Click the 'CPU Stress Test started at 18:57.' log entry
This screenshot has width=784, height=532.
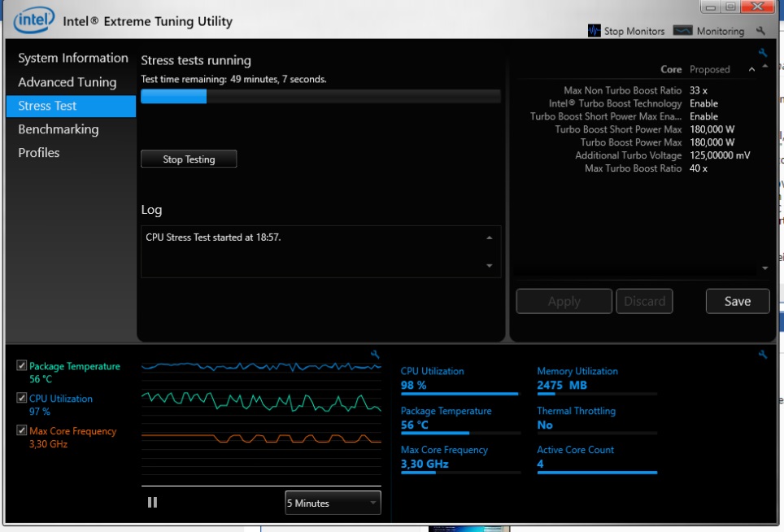click(213, 238)
